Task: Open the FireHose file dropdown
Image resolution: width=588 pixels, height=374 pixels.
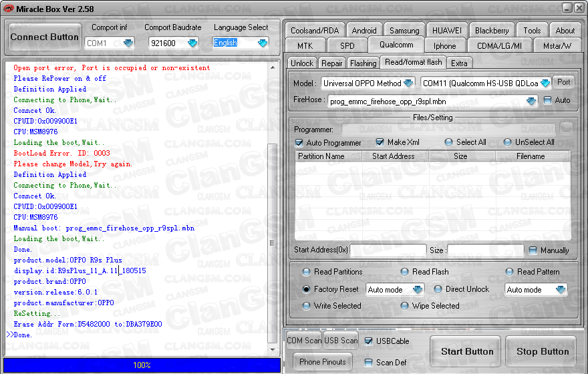Action: click(531, 102)
